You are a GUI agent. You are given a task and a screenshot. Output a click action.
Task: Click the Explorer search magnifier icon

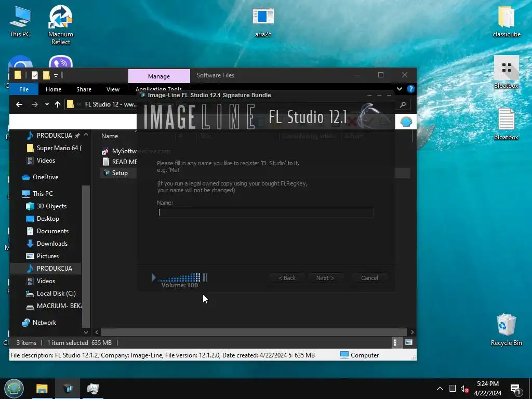click(403, 105)
